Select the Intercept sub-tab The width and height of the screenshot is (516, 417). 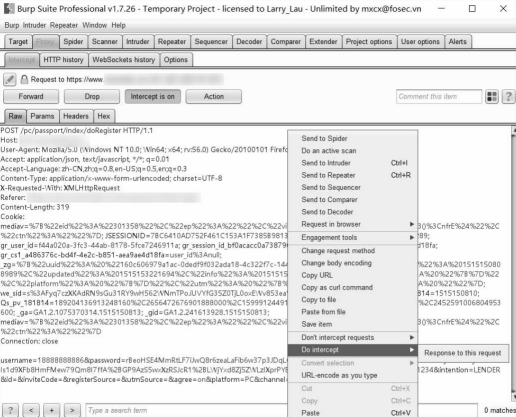tap(22, 60)
